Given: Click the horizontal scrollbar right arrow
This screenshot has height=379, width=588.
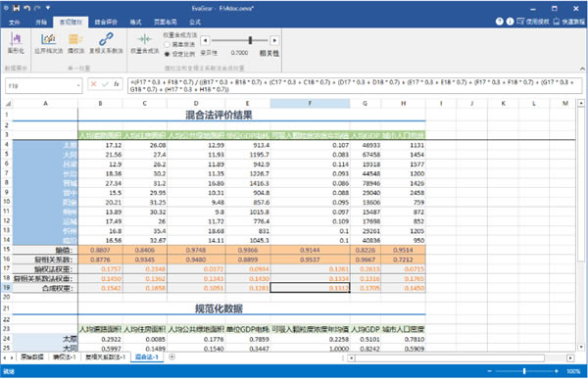Looking at the screenshot, I should (x=570, y=358).
